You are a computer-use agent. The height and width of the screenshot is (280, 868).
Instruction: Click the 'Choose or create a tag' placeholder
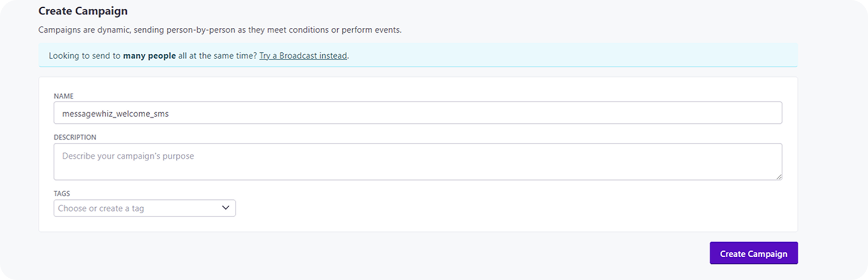tap(101, 208)
